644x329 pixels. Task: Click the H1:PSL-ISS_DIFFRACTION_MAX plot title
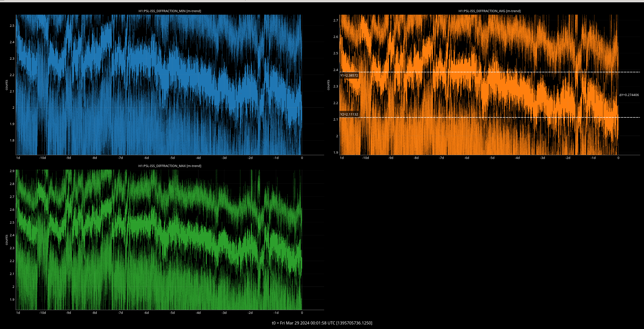click(x=170, y=166)
